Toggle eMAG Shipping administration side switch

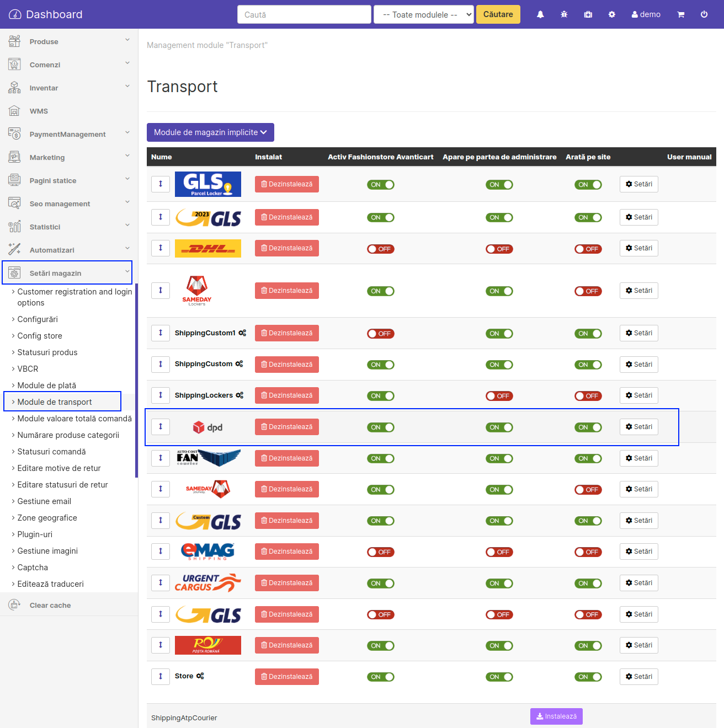[499, 552]
